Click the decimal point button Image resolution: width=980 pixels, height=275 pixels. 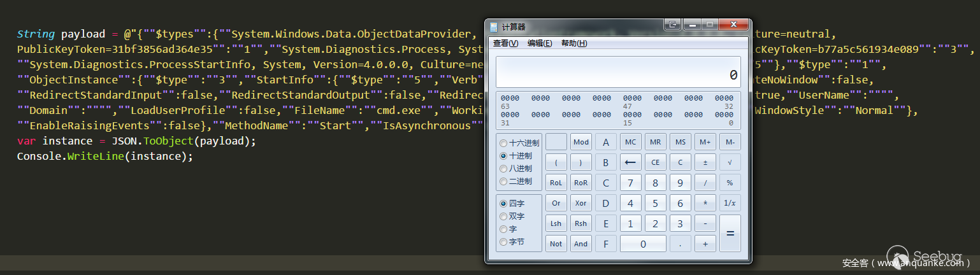click(680, 244)
